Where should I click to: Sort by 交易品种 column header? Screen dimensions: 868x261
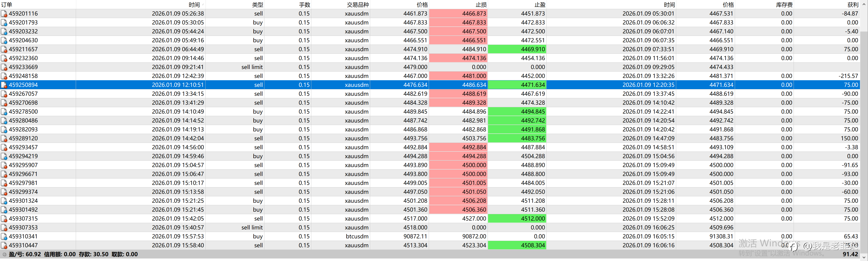[358, 5]
